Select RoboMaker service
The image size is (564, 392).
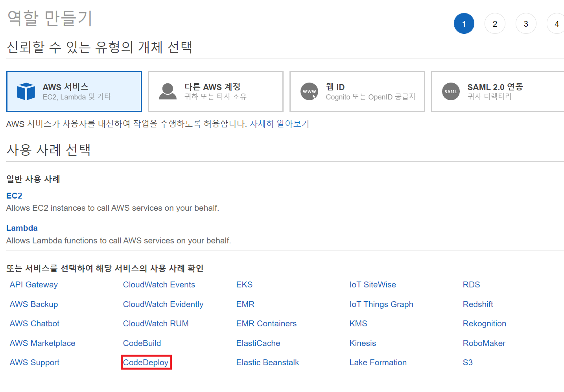(484, 343)
